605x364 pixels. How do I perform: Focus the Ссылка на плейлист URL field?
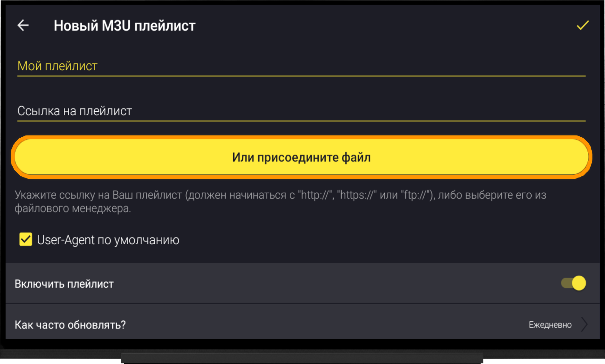tap(301, 111)
